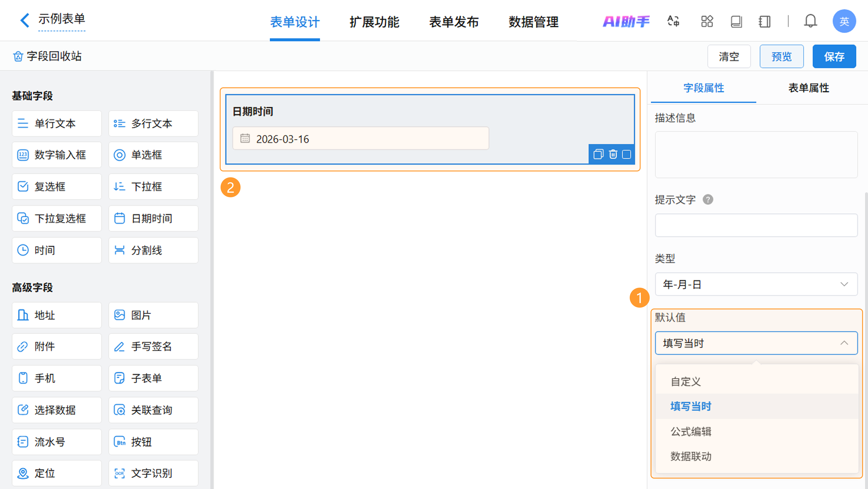
Task: Delete the 日期时间 field with trash icon
Action: 613,154
